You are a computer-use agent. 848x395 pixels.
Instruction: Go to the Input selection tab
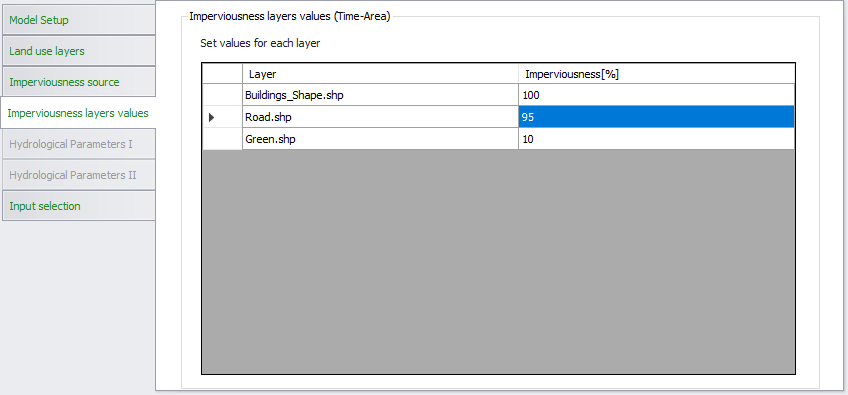point(79,206)
